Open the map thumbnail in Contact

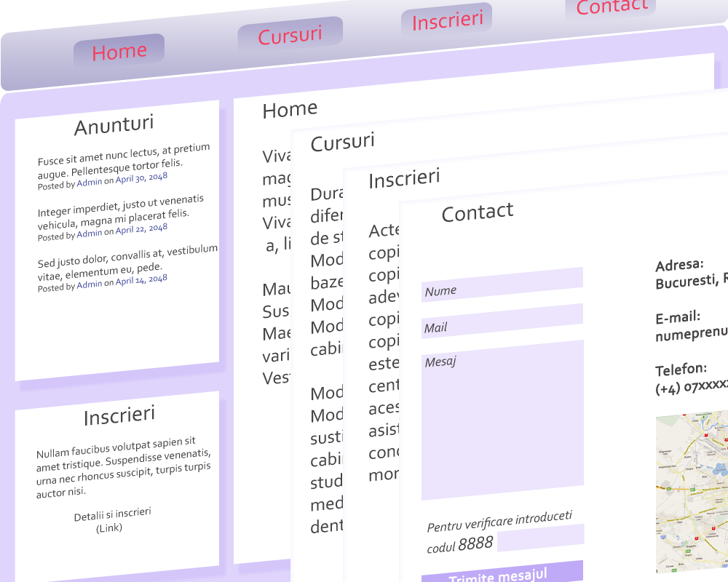point(692,491)
